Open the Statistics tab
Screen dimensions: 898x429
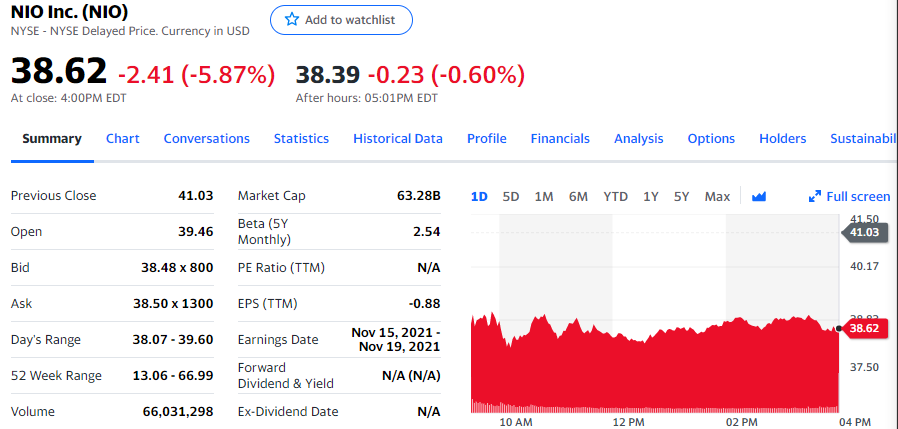[x=301, y=138]
